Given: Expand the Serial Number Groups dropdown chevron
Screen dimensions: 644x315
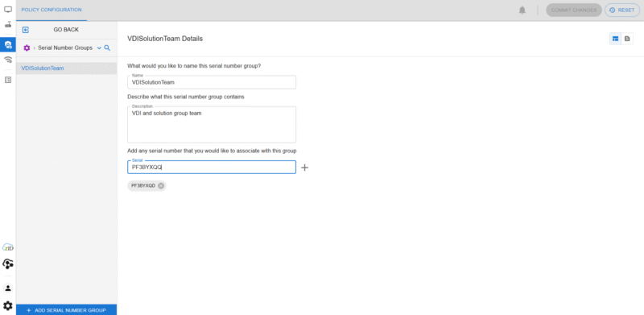Looking at the screenshot, I should pyautogui.click(x=99, y=48).
